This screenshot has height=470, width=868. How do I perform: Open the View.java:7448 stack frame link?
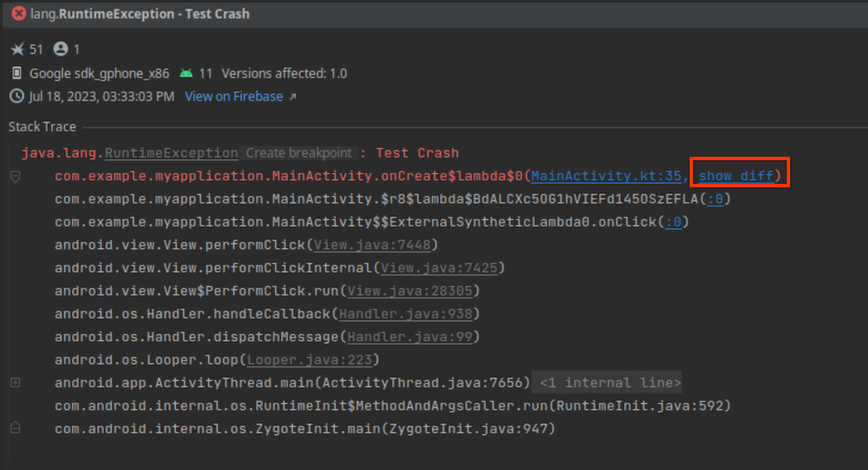pos(372,244)
